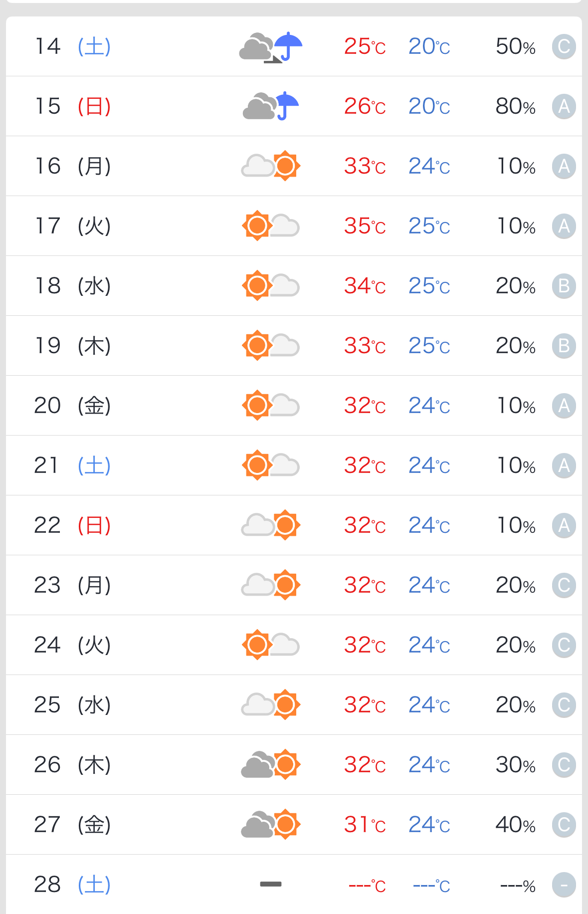Screen dimensions: 588x914
Task: Tap the 40% rain chance on day 27
Action: click(x=516, y=825)
